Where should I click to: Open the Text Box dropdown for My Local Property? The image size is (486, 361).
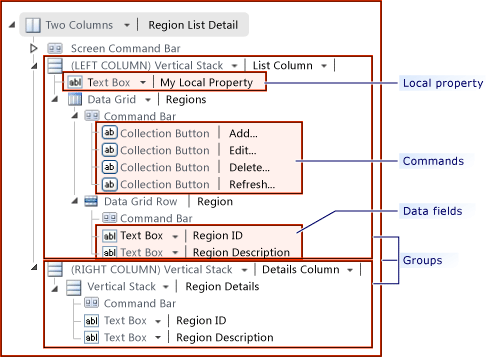pyautogui.click(x=143, y=83)
